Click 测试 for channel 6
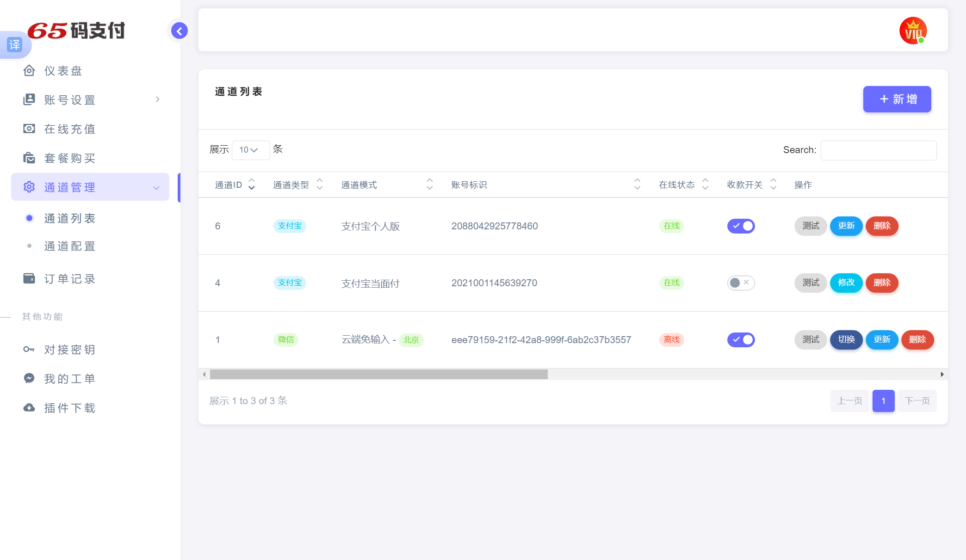 811,226
